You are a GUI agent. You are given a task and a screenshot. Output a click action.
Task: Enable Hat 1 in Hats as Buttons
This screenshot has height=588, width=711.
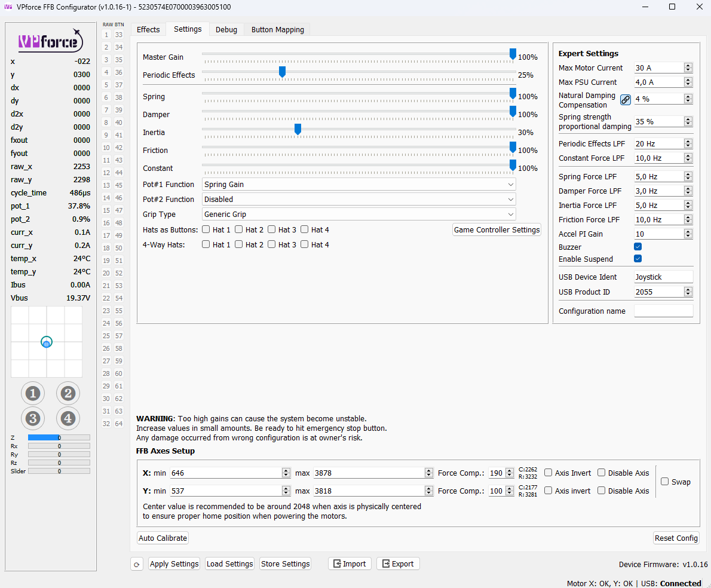click(206, 229)
